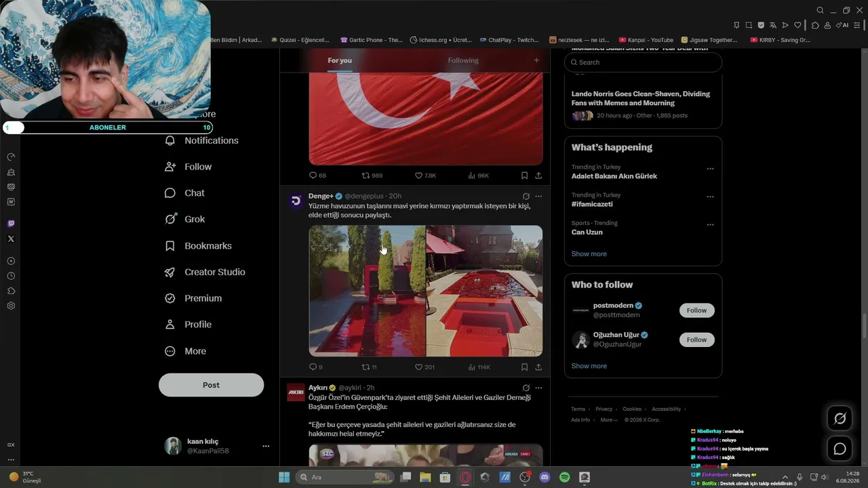This screenshot has height=488, width=868.
Task: Open the floating Grok button
Action: click(x=840, y=419)
